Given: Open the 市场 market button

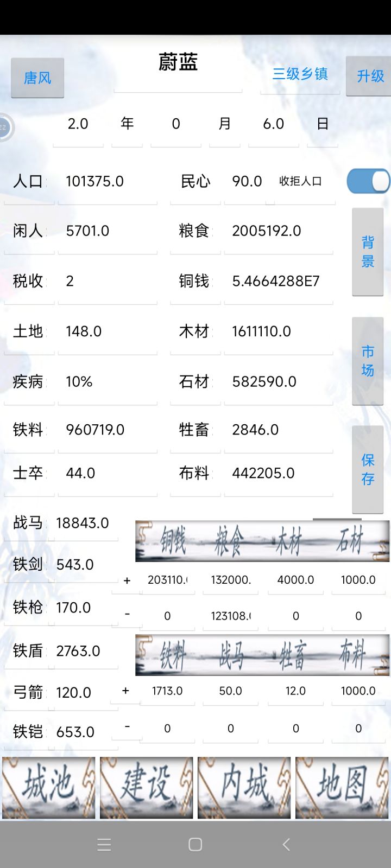Looking at the screenshot, I should click(368, 361).
